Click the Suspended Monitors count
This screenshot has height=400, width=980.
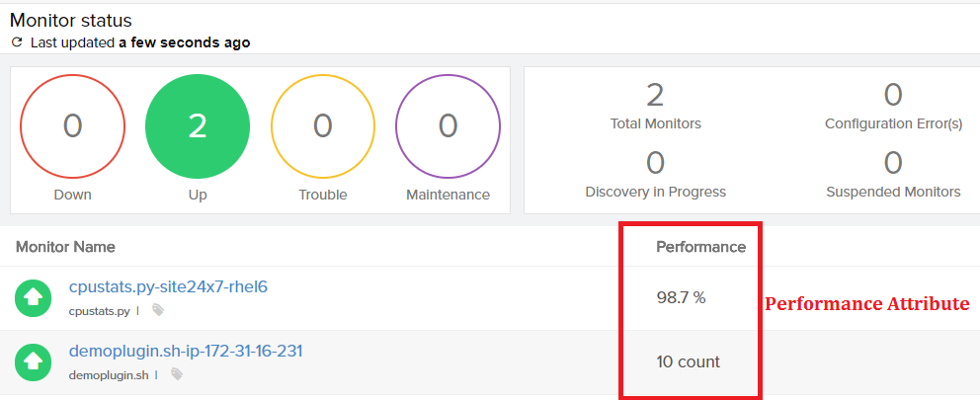click(x=893, y=162)
